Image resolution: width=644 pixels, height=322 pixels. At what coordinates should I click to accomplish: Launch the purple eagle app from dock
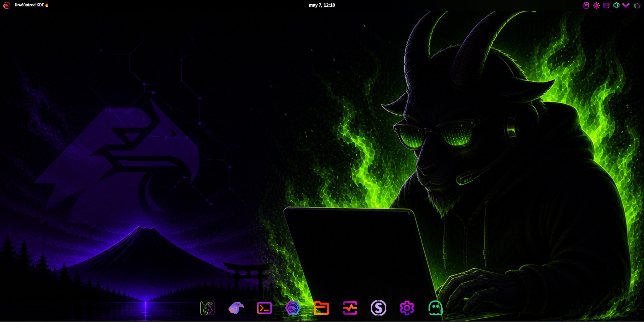click(x=236, y=308)
